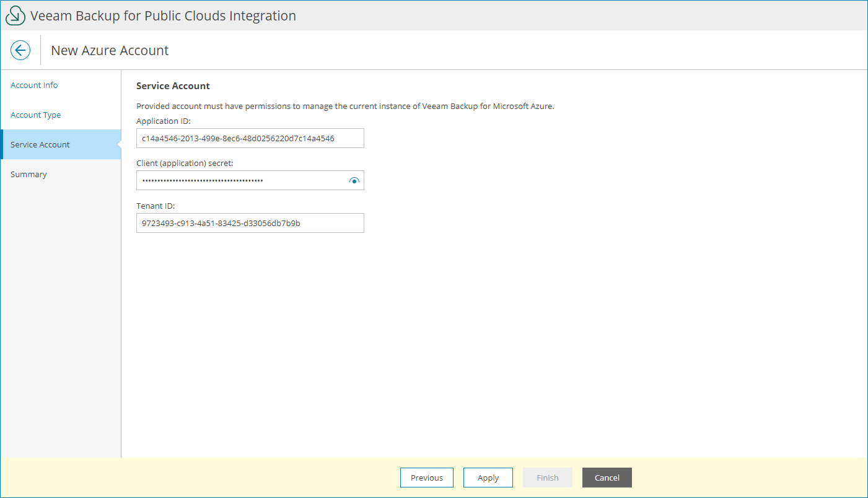This screenshot has width=868, height=498.
Task: Click into the Application ID field
Action: [x=250, y=139]
